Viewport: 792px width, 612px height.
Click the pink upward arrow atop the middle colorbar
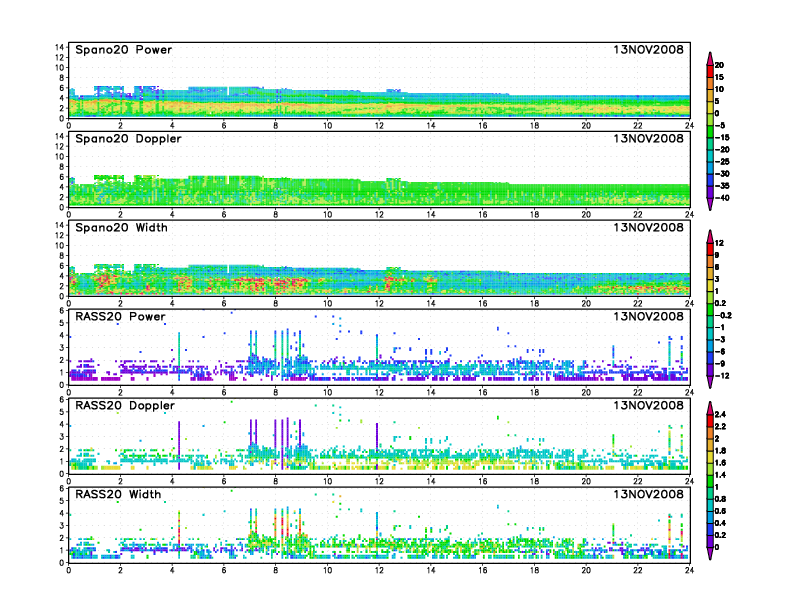[x=710, y=236]
